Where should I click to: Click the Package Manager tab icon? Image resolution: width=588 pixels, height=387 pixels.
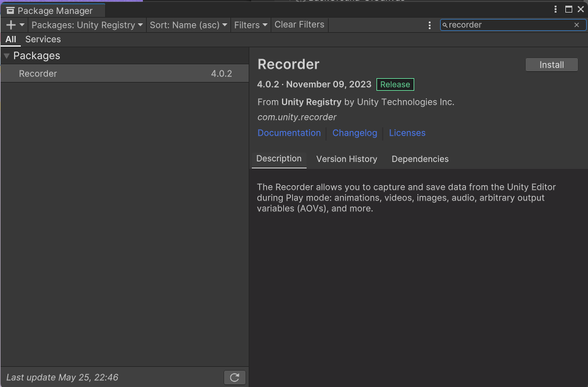coord(10,11)
